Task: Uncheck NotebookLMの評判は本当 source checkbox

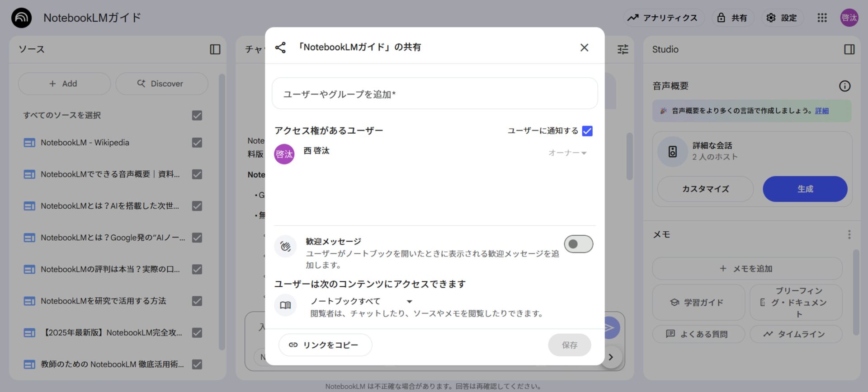Action: [x=197, y=269]
